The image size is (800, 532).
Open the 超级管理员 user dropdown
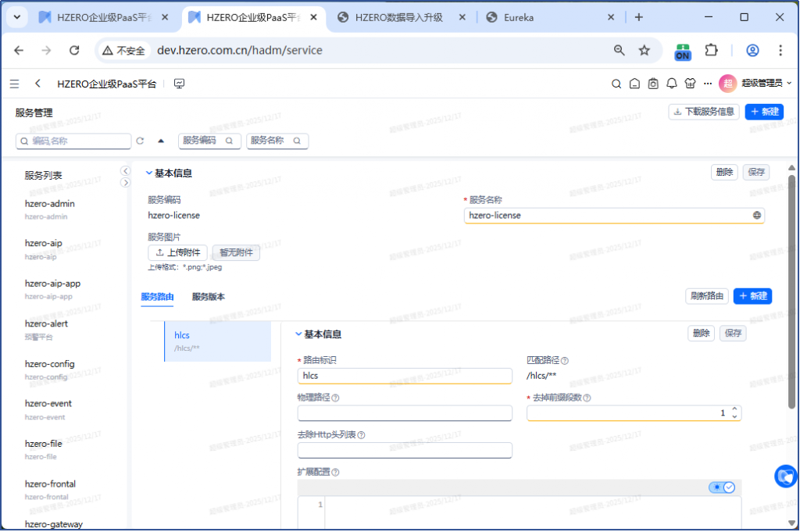pos(756,84)
